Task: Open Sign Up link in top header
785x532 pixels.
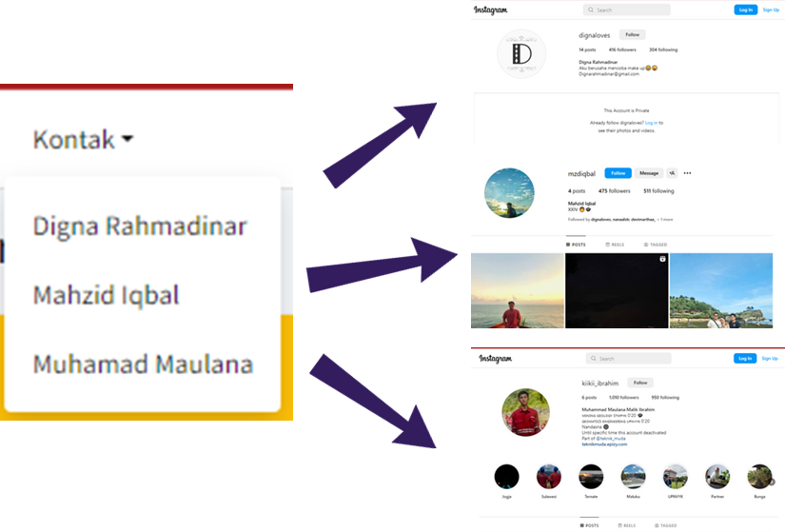Action: 771,10
